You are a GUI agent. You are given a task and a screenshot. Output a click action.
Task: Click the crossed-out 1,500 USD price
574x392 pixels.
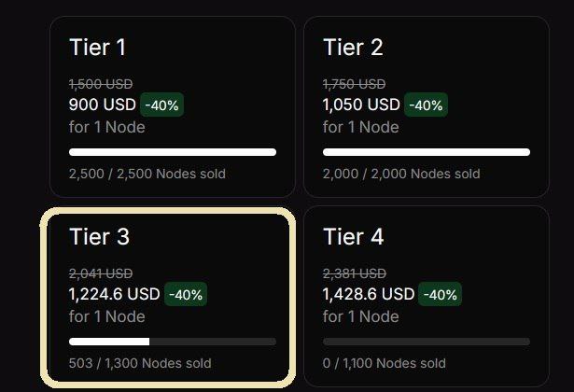(100, 84)
